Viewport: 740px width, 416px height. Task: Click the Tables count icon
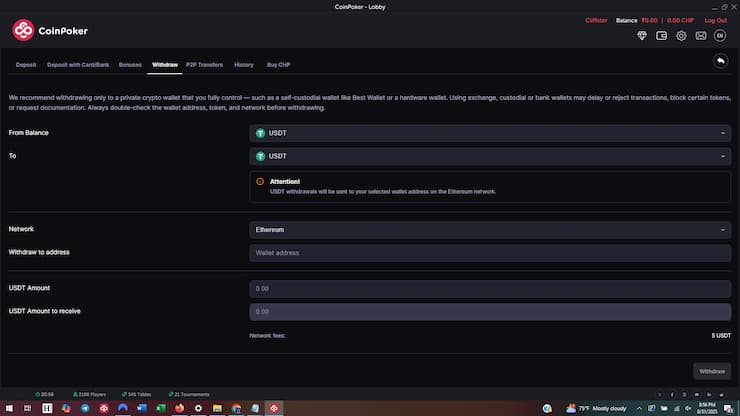pyautogui.click(x=124, y=394)
